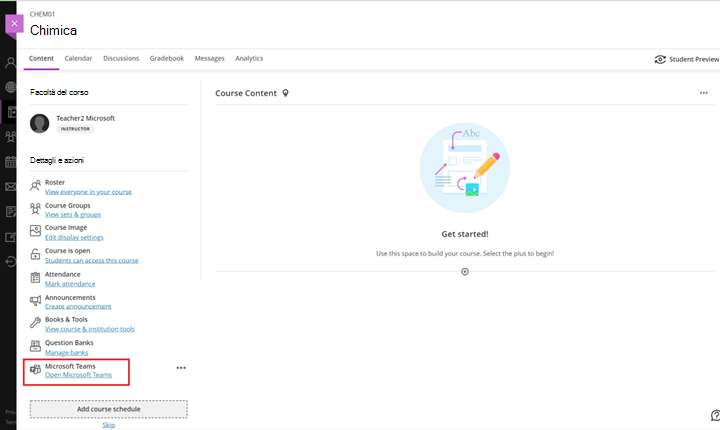Switch to the Content tab
Screen dimensions: 720x430
41,58
